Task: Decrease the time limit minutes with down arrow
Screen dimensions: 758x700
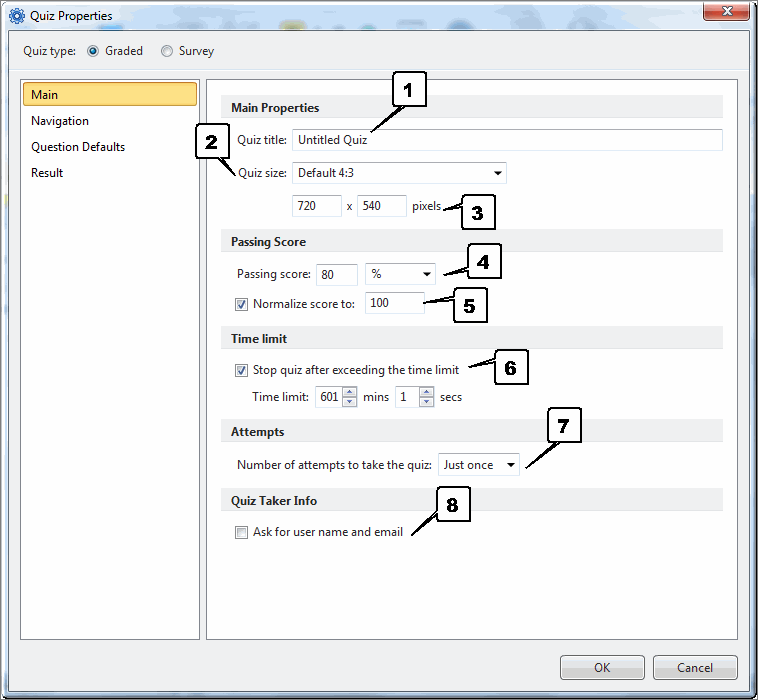Action: point(350,402)
